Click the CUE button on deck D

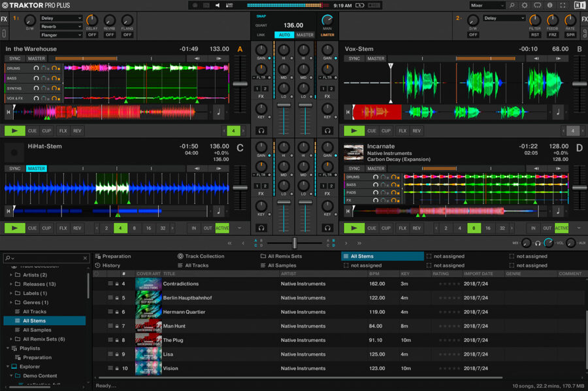[x=372, y=228]
